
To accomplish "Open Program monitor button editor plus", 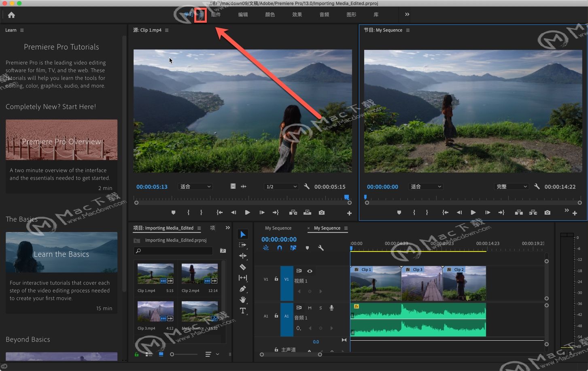I will [x=575, y=213].
